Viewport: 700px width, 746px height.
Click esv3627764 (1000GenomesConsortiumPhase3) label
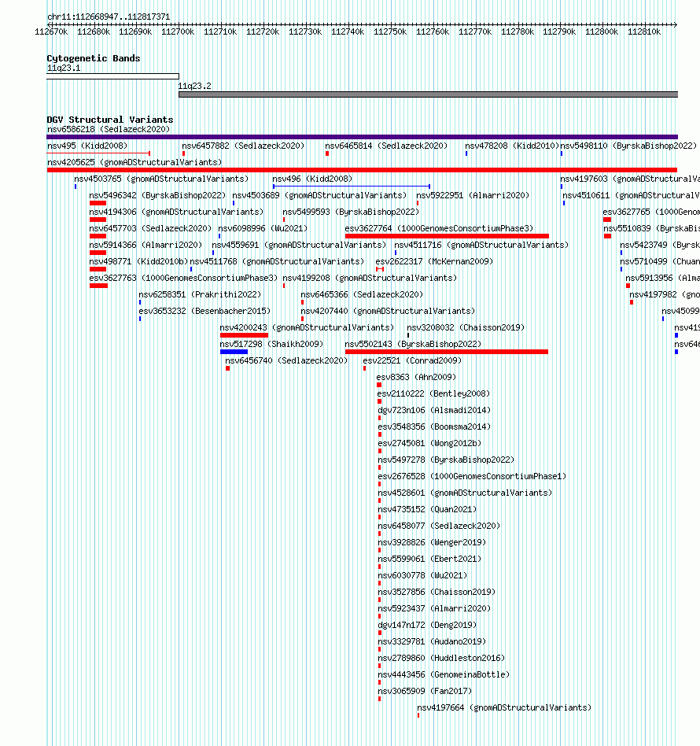coord(440,229)
